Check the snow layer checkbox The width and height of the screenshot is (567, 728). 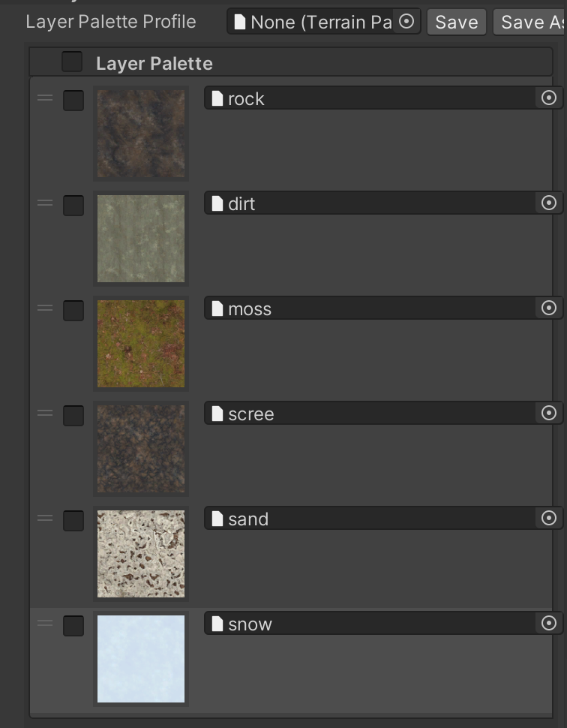click(73, 626)
